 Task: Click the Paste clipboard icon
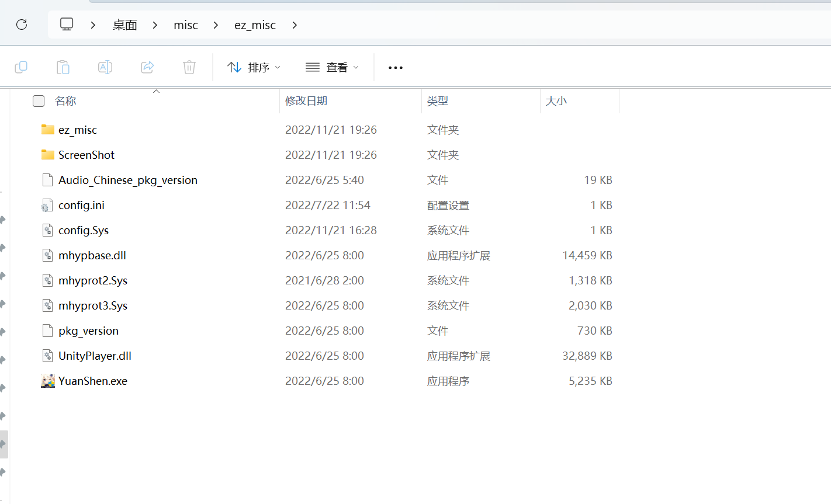[x=63, y=67]
